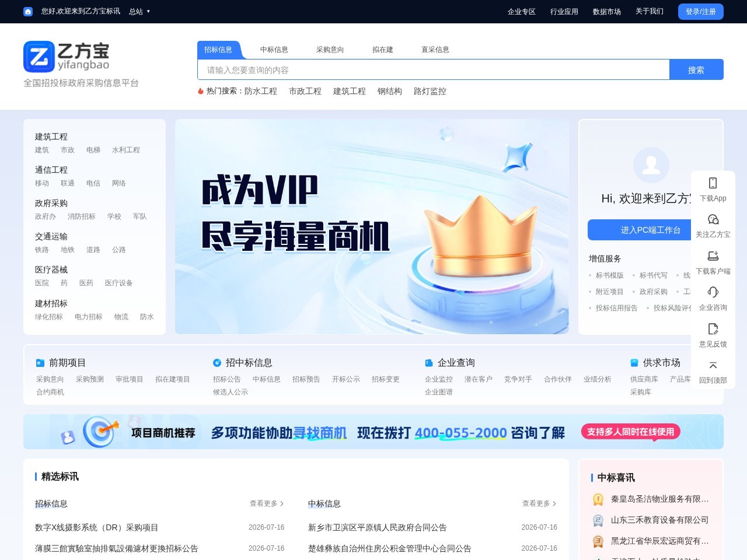Click the 乙方宝 yifangbao logo
The width and height of the screenshot is (747, 560).
pyautogui.click(x=67, y=57)
